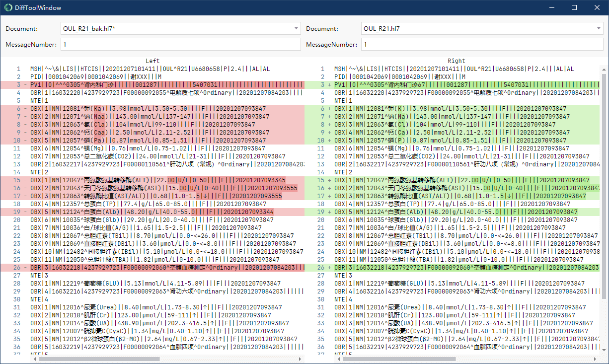The image size is (609, 364).
Task: Click left pane's horizontal scrollbar right arrow
Action: [x=302, y=359]
